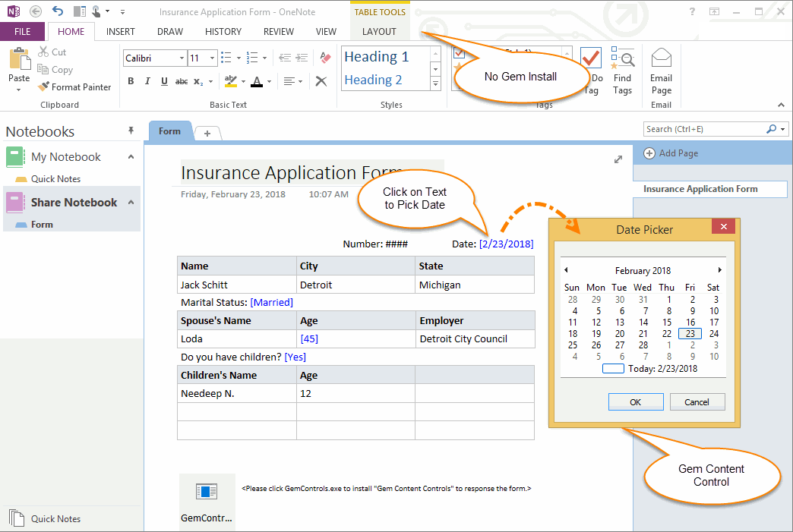Click the Delete X icon in Basic Text
The width and height of the screenshot is (793, 532).
point(321,81)
